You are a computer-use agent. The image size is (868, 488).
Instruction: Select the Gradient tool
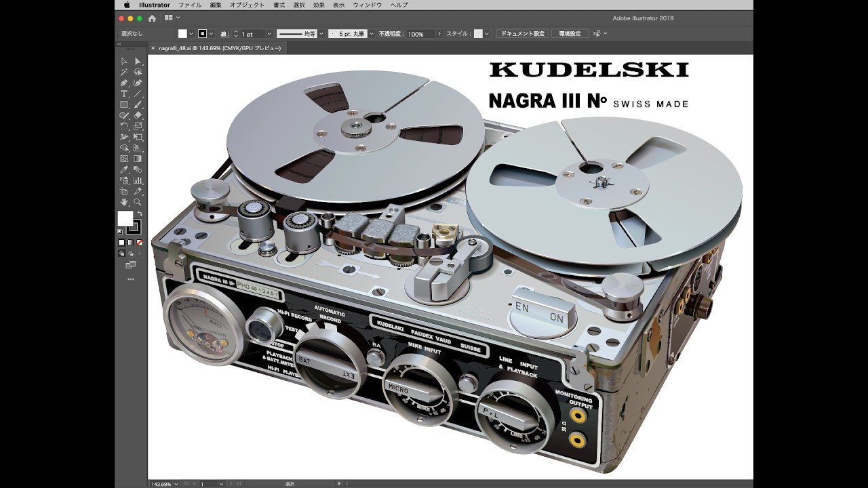coord(138,159)
